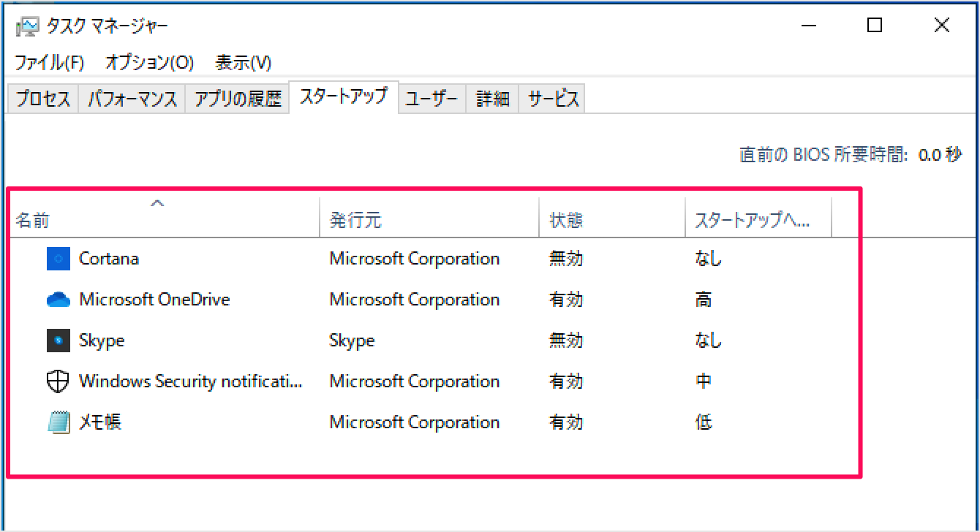980x532 pixels.
Task: Click the 直前の BIOS 所要時間 label
Action: tap(824, 155)
